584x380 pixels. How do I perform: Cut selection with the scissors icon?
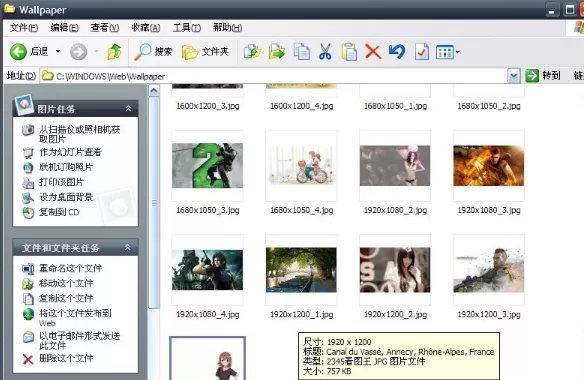(x=325, y=52)
